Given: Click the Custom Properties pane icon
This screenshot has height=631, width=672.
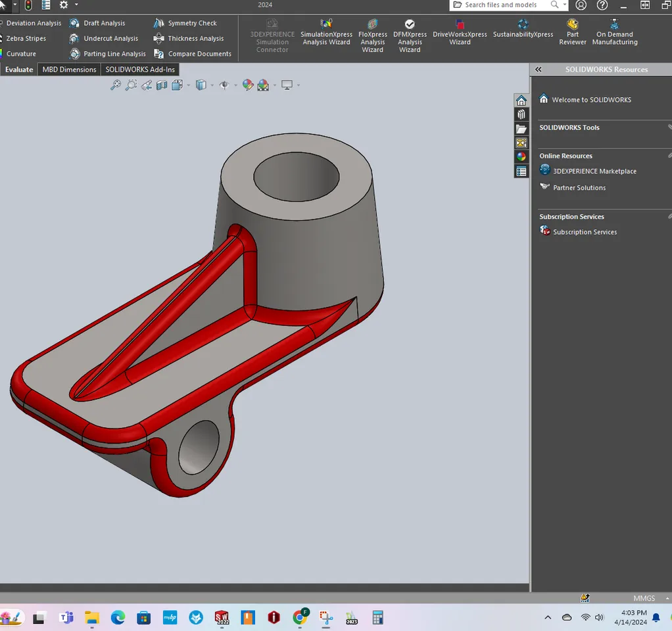Looking at the screenshot, I should [x=521, y=171].
